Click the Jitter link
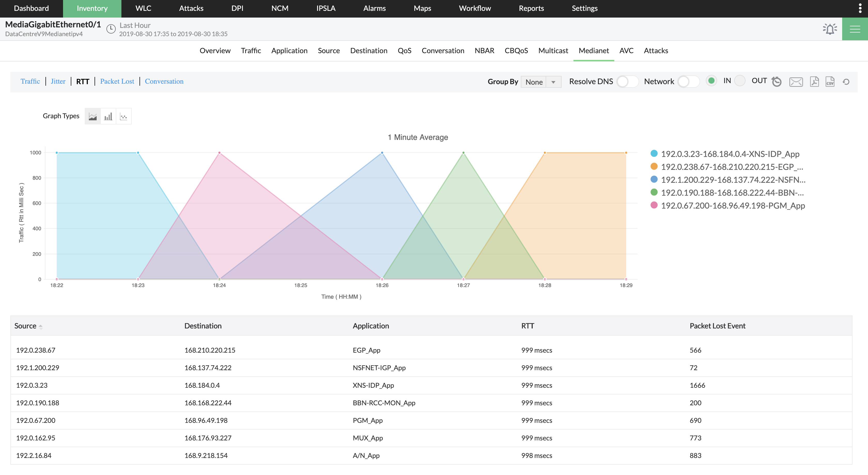Screen dimensions: 868x475 (x=58, y=82)
